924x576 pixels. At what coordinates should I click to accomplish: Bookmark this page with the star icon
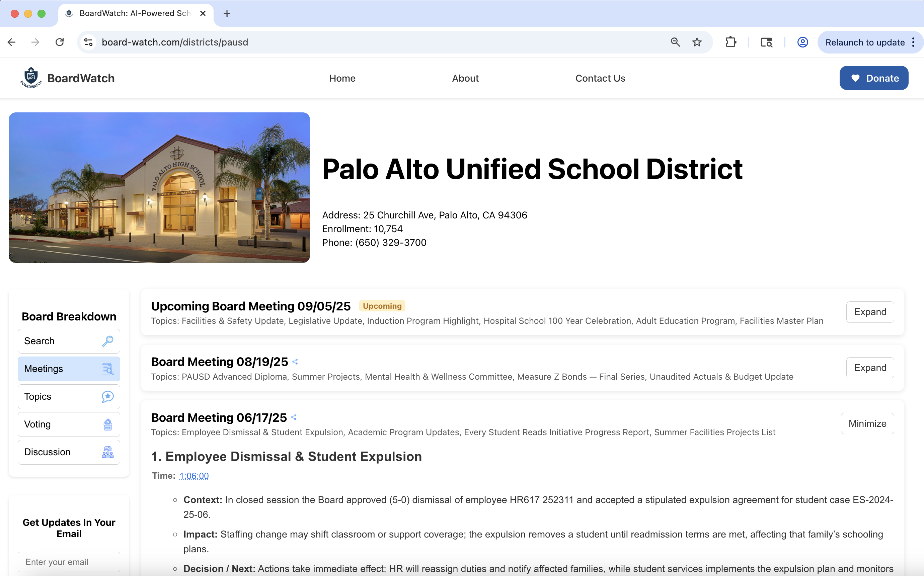pos(697,42)
